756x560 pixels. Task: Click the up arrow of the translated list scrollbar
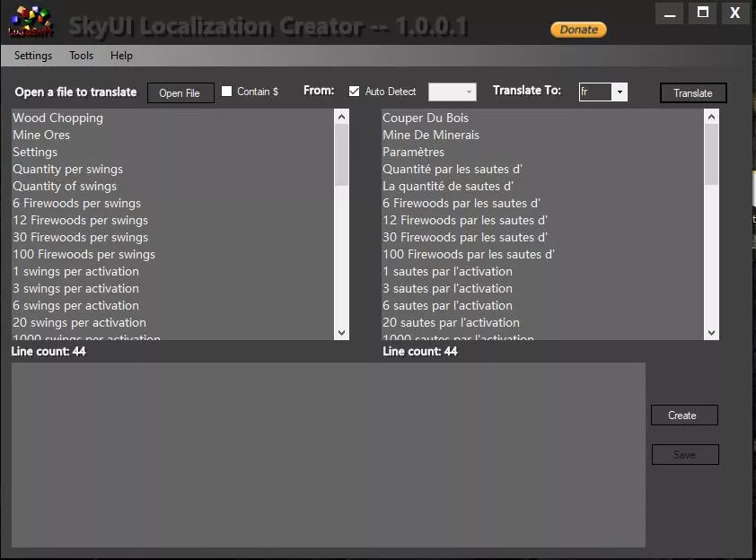(711, 117)
